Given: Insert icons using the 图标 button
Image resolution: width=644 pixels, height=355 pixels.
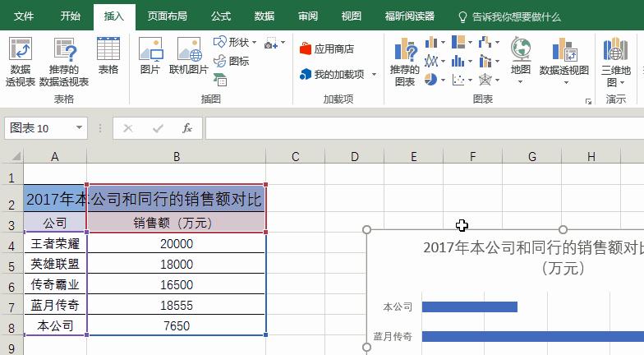Looking at the screenshot, I should pyautogui.click(x=232, y=61).
